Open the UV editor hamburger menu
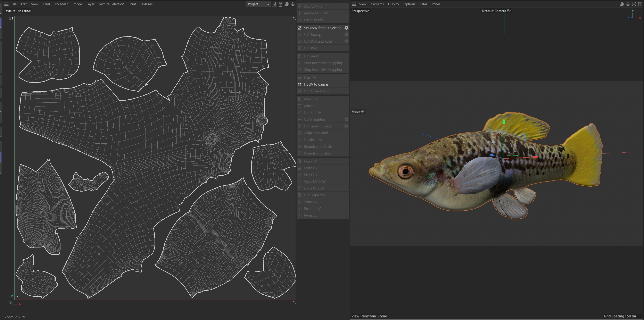644x320 pixels. pos(6,4)
